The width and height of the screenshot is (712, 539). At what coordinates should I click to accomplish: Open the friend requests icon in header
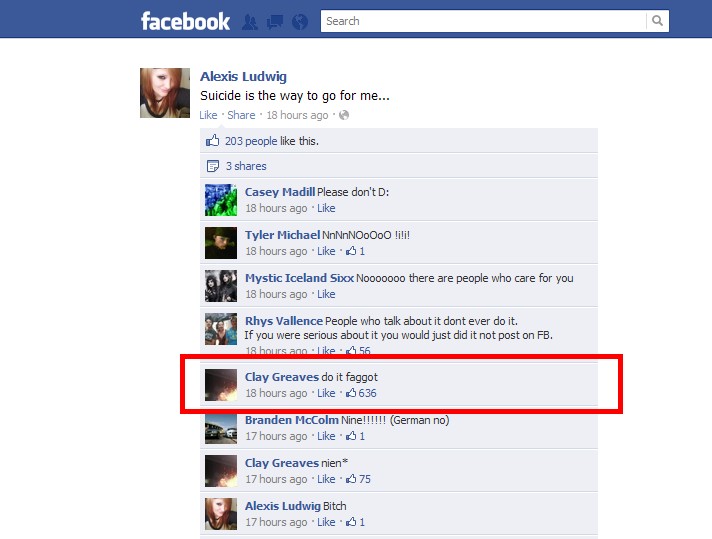click(x=249, y=22)
